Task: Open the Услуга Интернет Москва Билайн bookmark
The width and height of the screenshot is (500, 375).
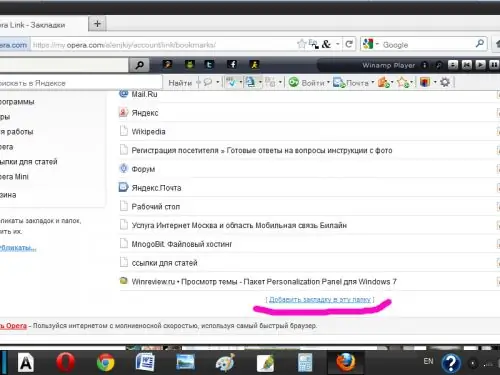Action: 239,226
